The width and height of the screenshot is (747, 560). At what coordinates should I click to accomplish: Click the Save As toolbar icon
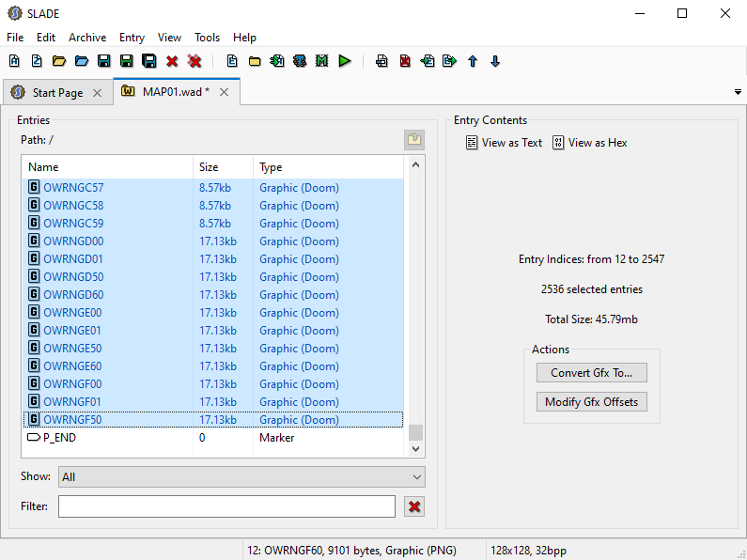pos(127,61)
